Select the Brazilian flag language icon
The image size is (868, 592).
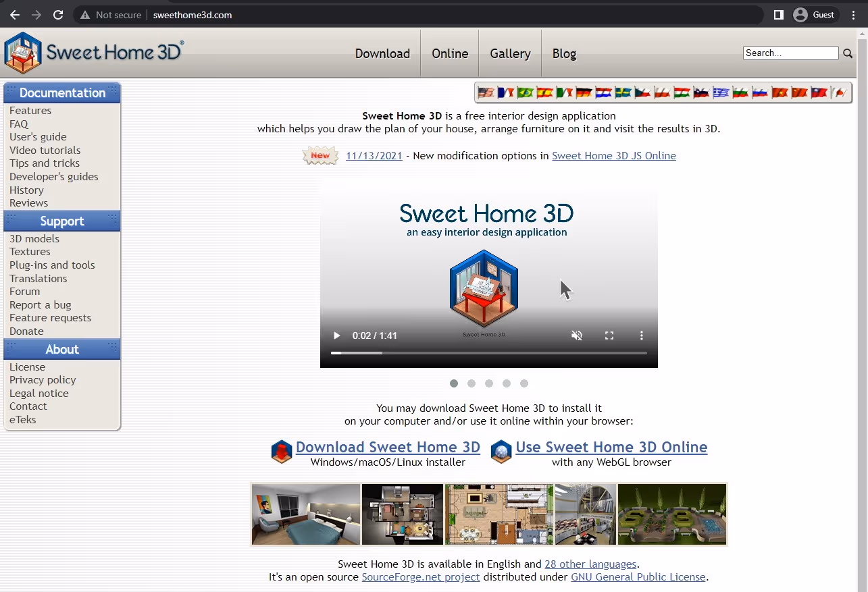click(x=525, y=92)
